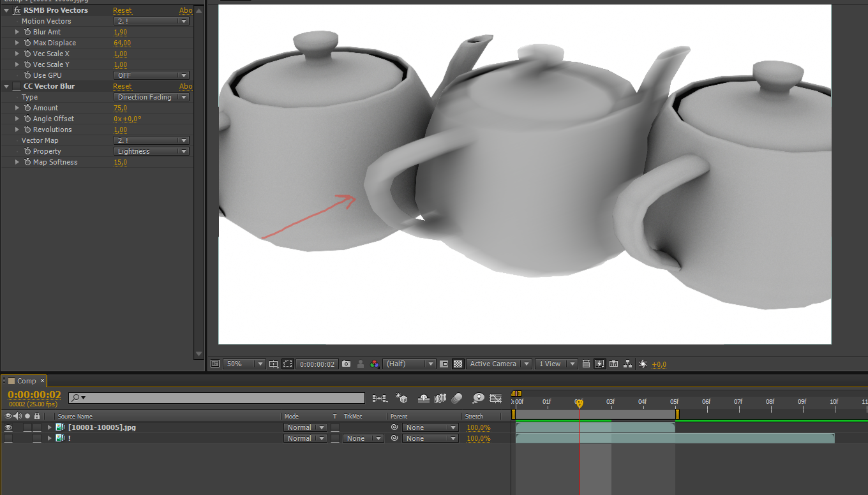Expand the Angle Offset property
868x495 pixels.
point(17,119)
